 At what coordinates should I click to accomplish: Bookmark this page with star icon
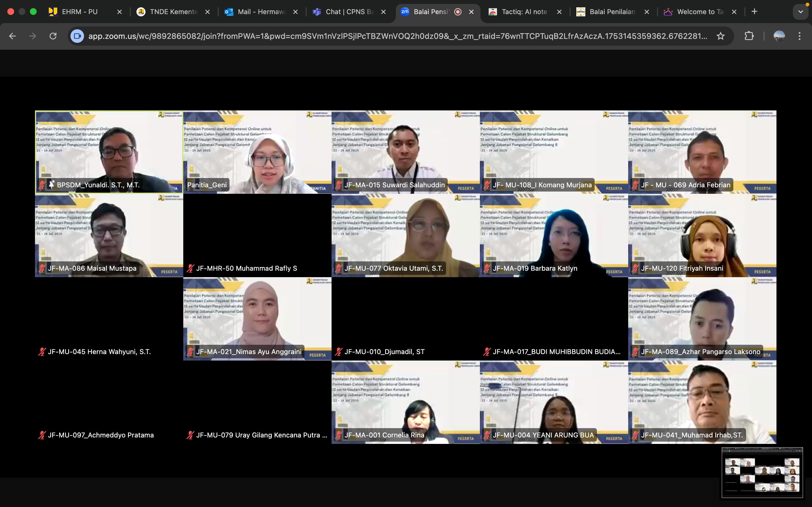[720, 36]
